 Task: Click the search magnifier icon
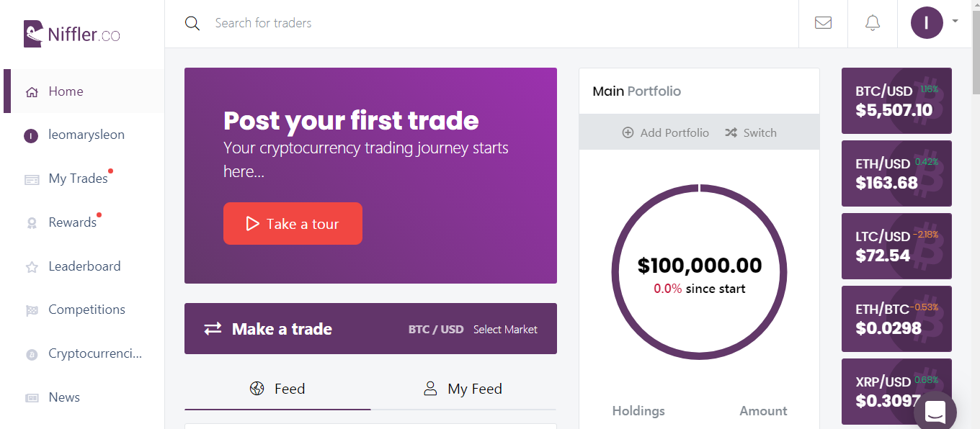coord(192,23)
